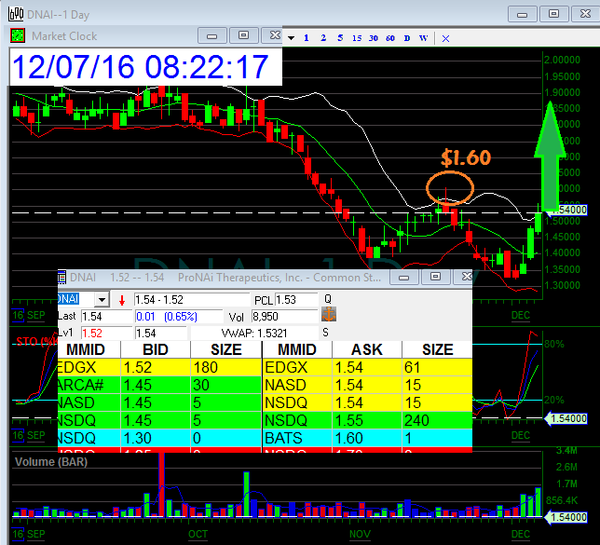The image size is (600, 545).
Task: Expand the timeframe toolbar dropdown arrow
Action: coord(290,37)
